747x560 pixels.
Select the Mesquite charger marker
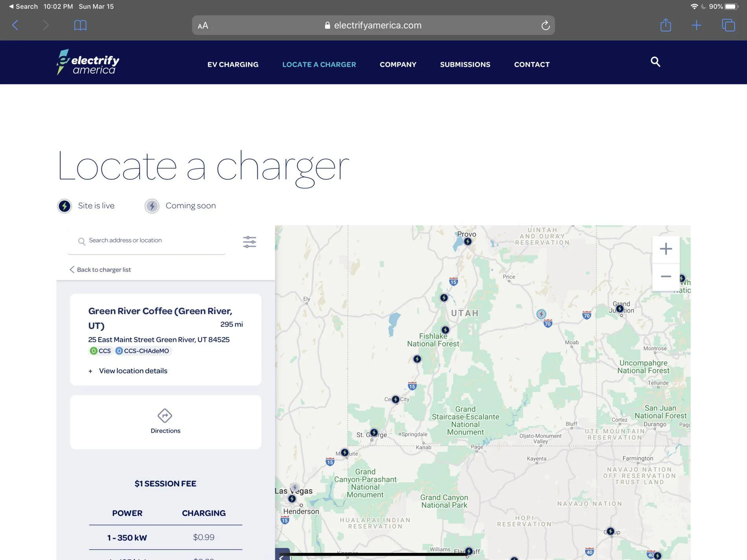point(344,453)
